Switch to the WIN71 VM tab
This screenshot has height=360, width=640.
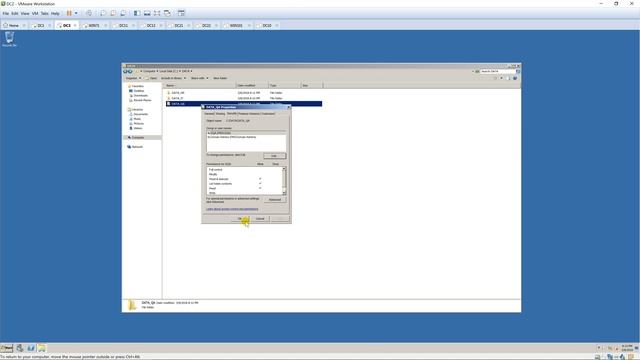[94, 25]
